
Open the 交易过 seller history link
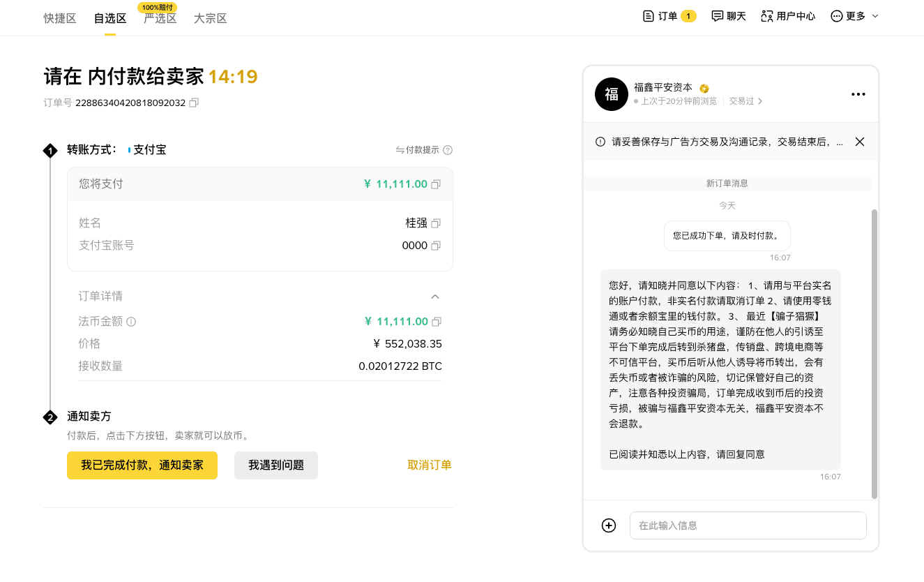coord(745,101)
